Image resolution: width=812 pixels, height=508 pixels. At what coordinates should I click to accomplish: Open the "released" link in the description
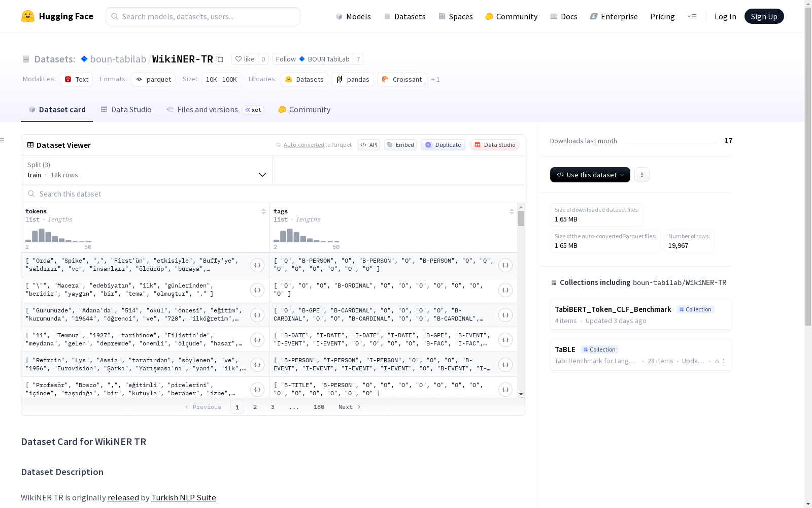coord(123,498)
